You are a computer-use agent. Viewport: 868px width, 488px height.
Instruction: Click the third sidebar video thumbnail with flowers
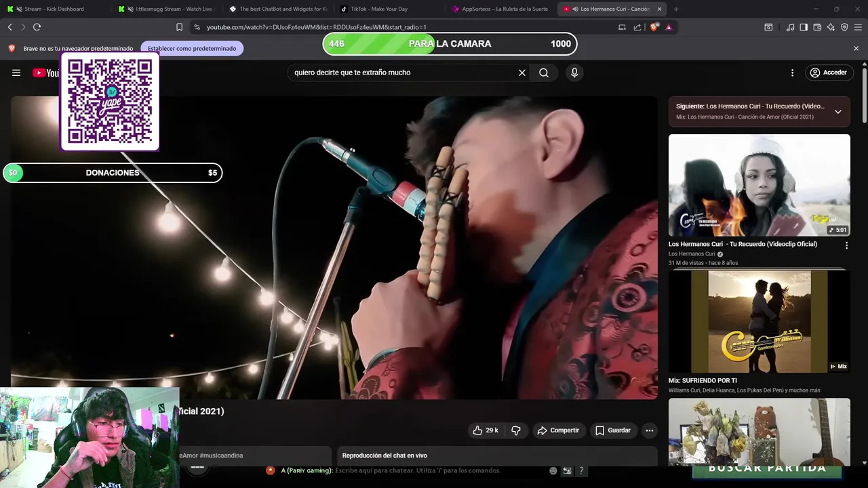pyautogui.click(x=759, y=432)
